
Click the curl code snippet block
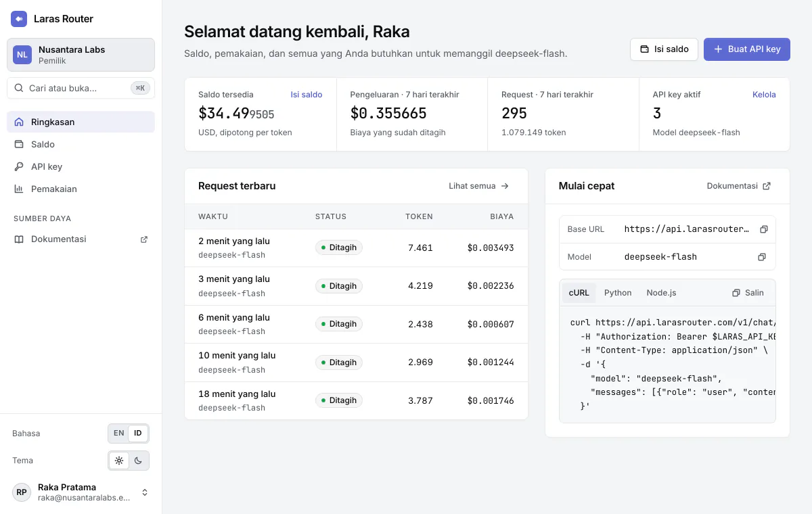tap(667, 364)
